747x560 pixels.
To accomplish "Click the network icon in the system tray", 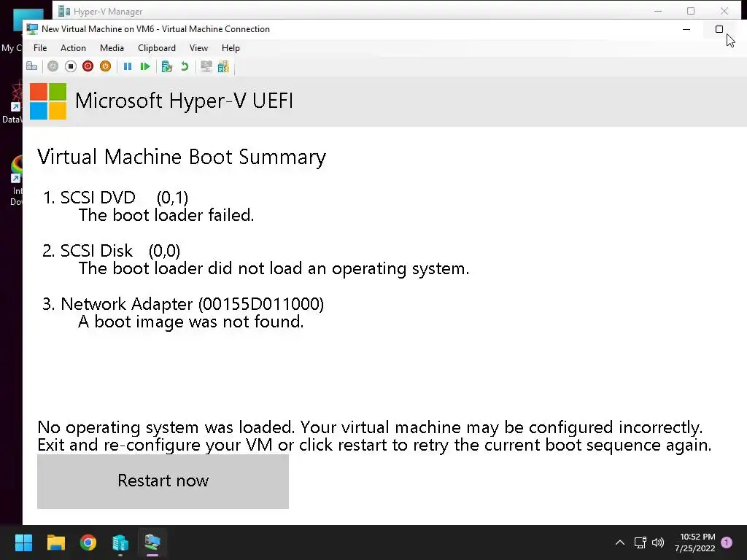I will tap(640, 542).
